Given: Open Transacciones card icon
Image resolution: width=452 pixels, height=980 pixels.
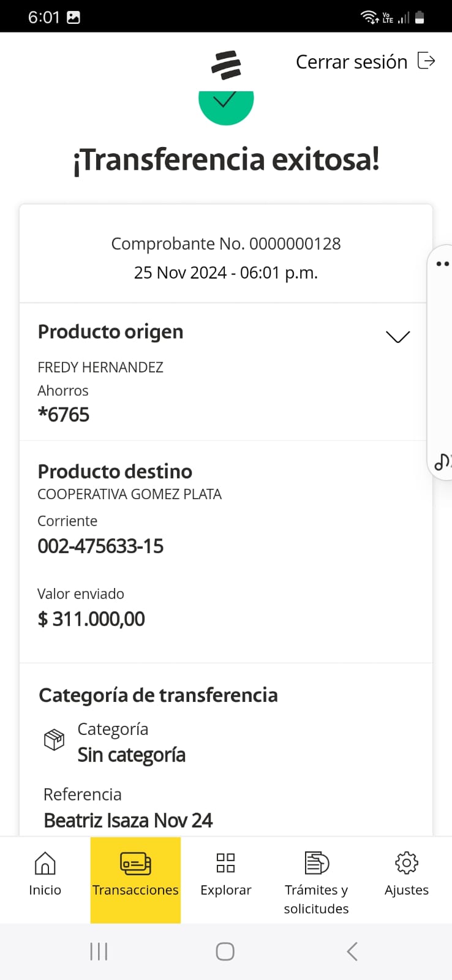Looking at the screenshot, I should pyautogui.click(x=135, y=864).
